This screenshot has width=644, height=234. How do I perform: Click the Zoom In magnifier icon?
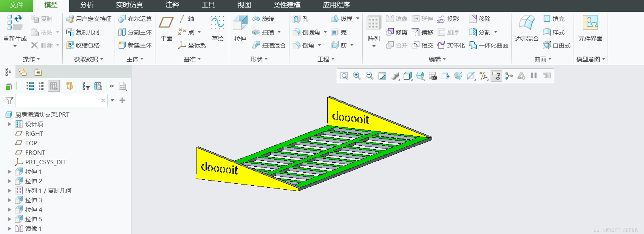357,76
